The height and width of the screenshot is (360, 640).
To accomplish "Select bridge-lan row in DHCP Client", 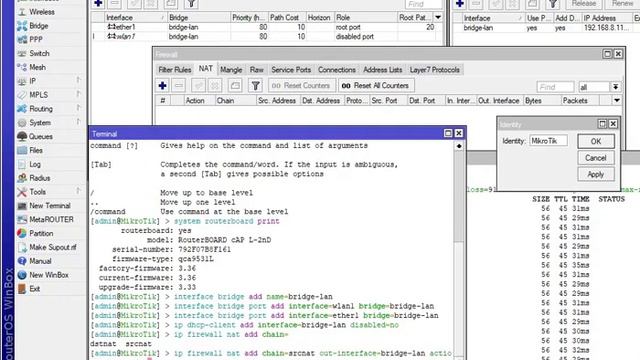I will pos(547,28).
